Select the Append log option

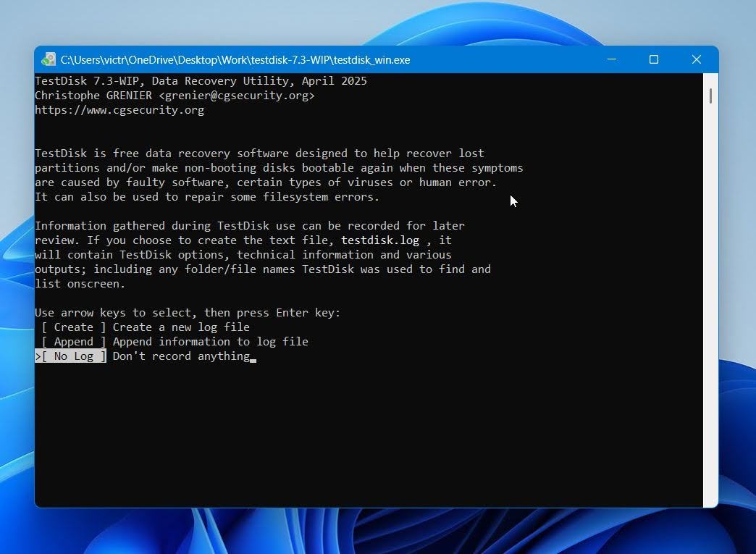coord(74,342)
